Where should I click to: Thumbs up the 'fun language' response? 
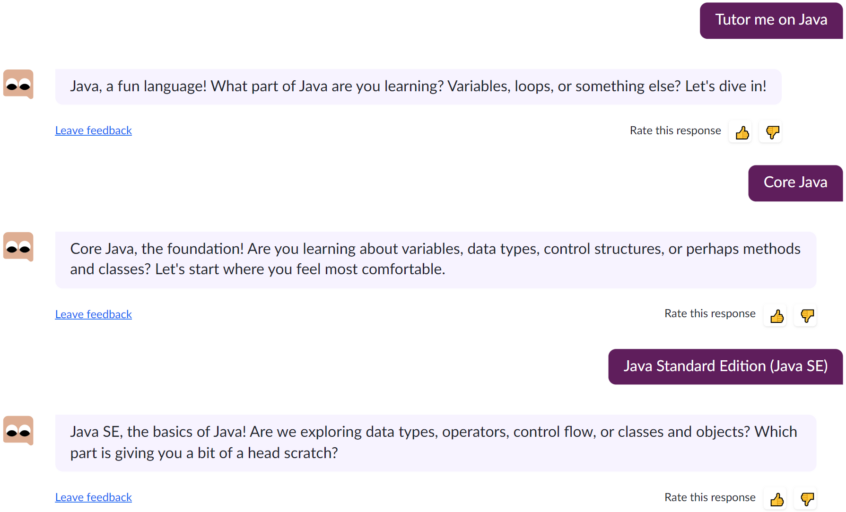pos(742,132)
